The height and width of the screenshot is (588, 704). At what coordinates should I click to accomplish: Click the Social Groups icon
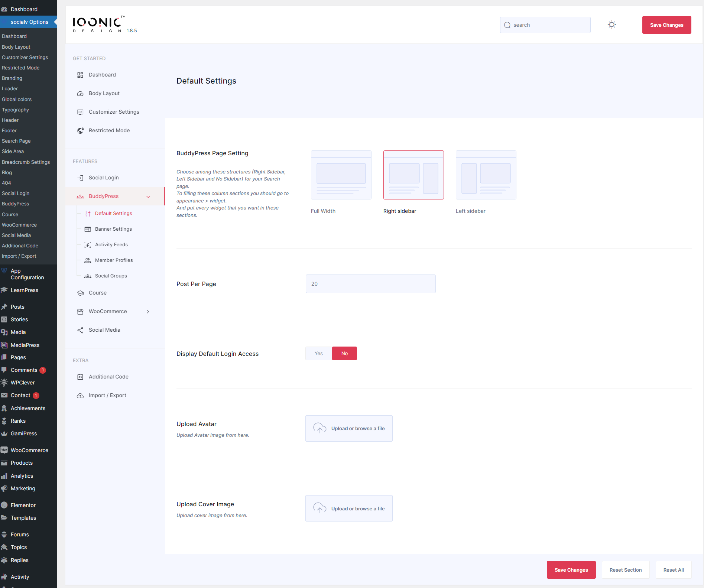point(88,276)
